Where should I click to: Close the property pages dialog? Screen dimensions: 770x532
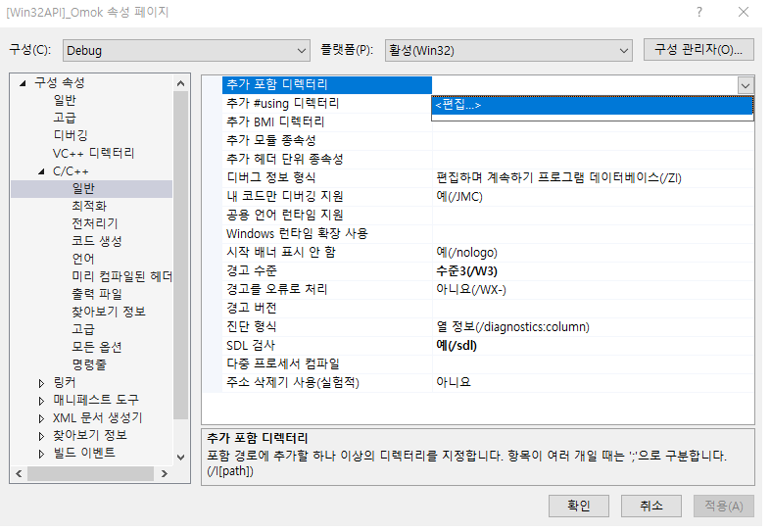point(744,12)
